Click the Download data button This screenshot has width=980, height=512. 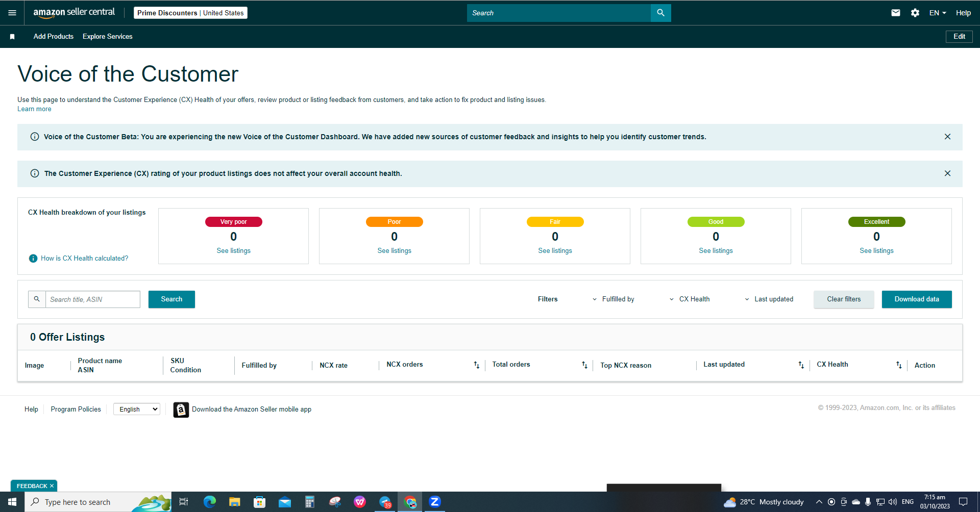(x=917, y=299)
